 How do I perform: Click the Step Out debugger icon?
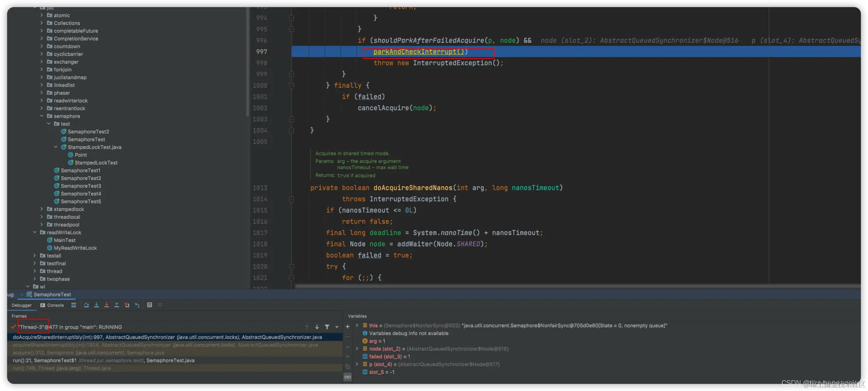117,305
